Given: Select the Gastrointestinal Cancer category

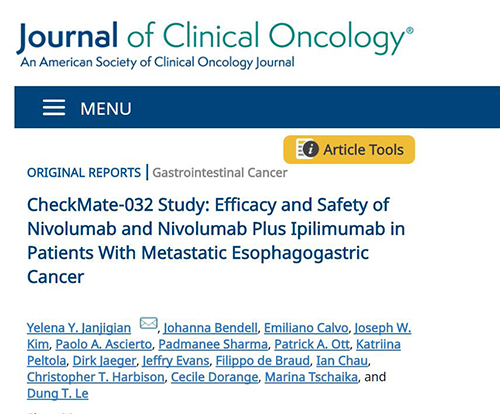Looking at the screenshot, I should pyautogui.click(x=220, y=173).
